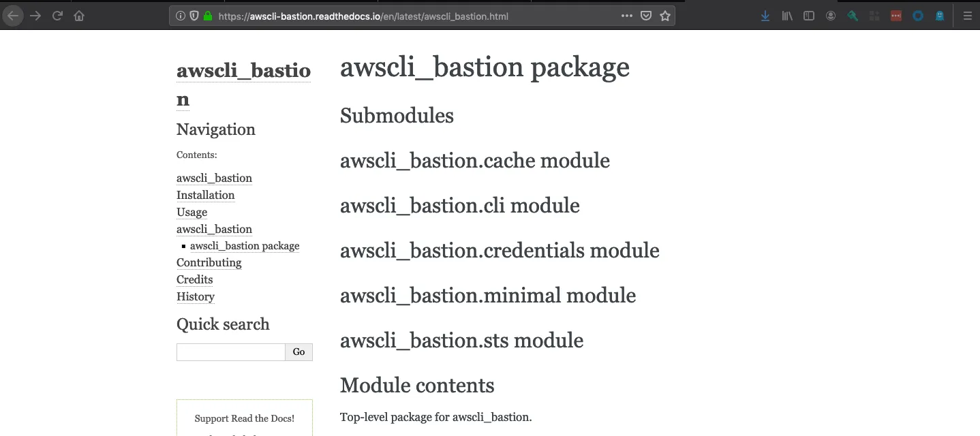
Task: Click the Ghostery ghost extension icon
Action: pyautogui.click(x=940, y=16)
